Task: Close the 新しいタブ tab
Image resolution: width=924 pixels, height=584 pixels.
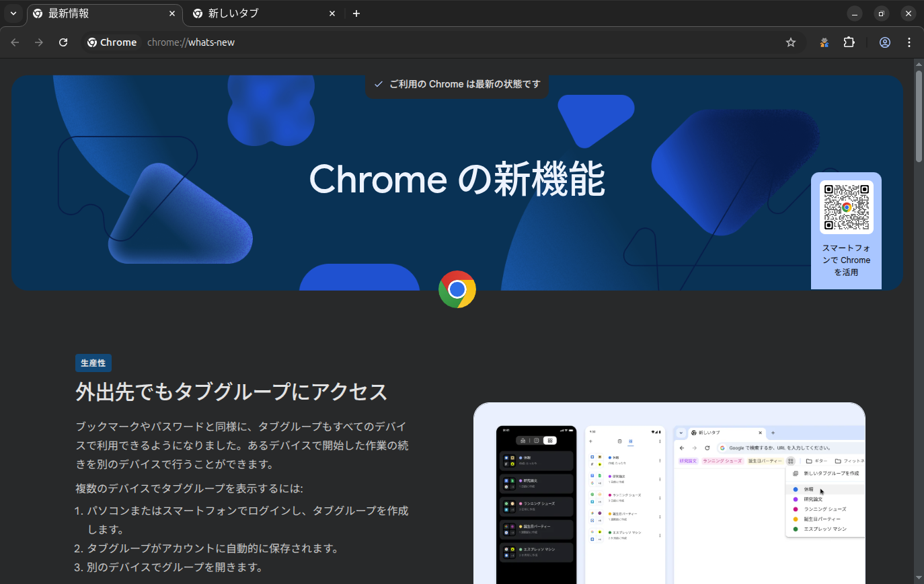Action: point(332,13)
